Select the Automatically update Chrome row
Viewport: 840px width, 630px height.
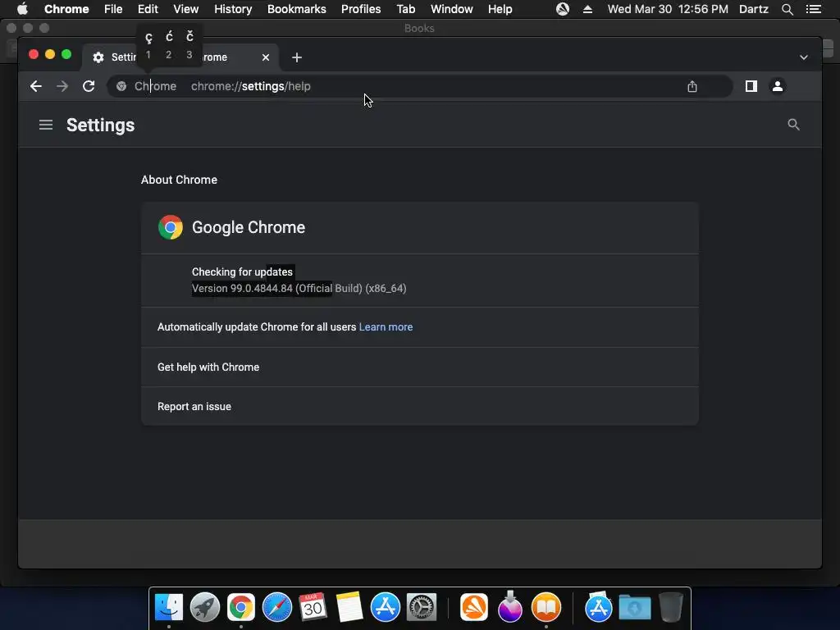coord(420,326)
